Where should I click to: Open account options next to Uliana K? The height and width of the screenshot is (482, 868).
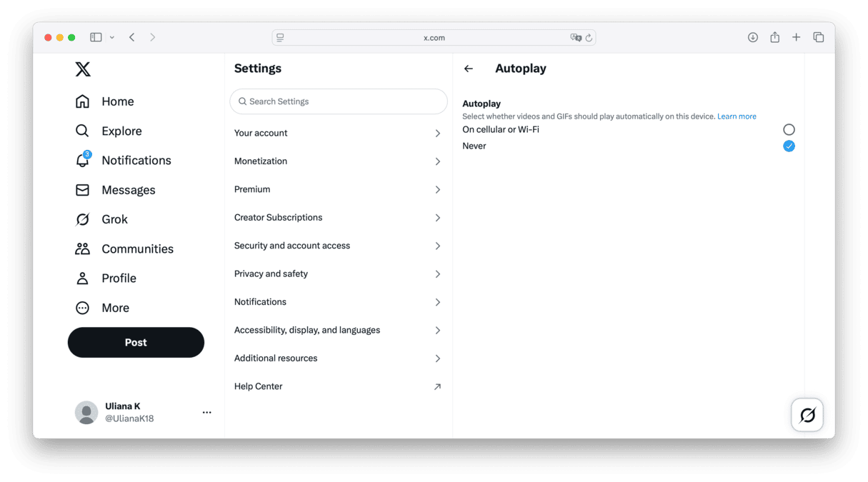pos(206,412)
